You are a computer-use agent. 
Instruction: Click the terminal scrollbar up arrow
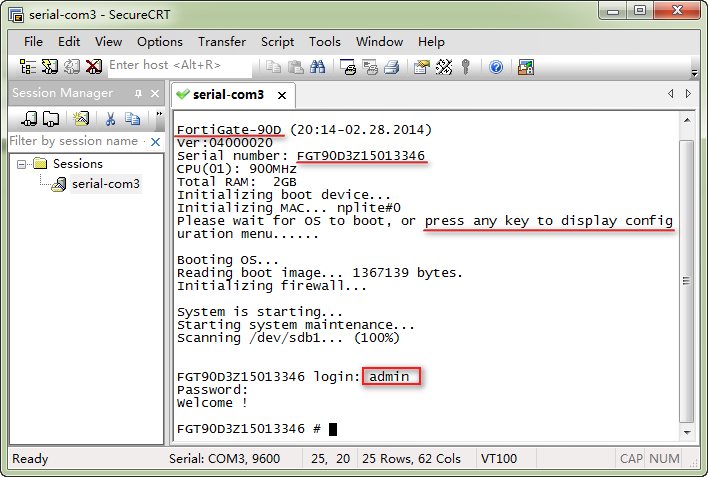(687, 120)
